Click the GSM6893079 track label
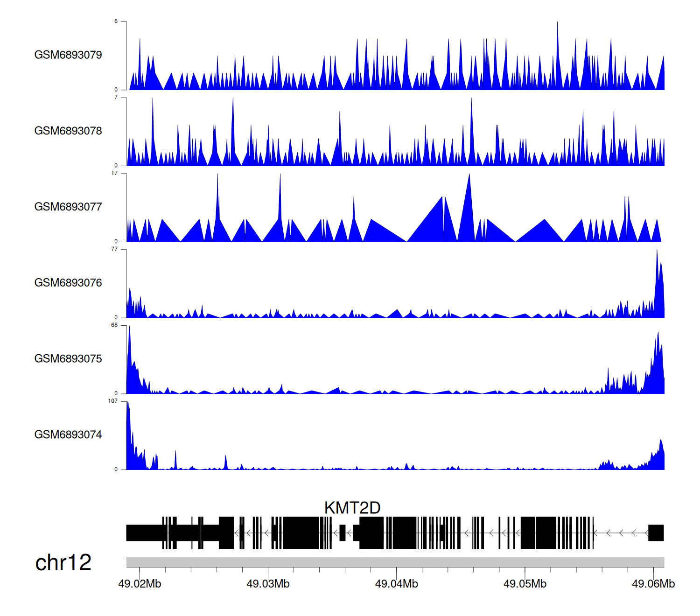 (x=68, y=55)
